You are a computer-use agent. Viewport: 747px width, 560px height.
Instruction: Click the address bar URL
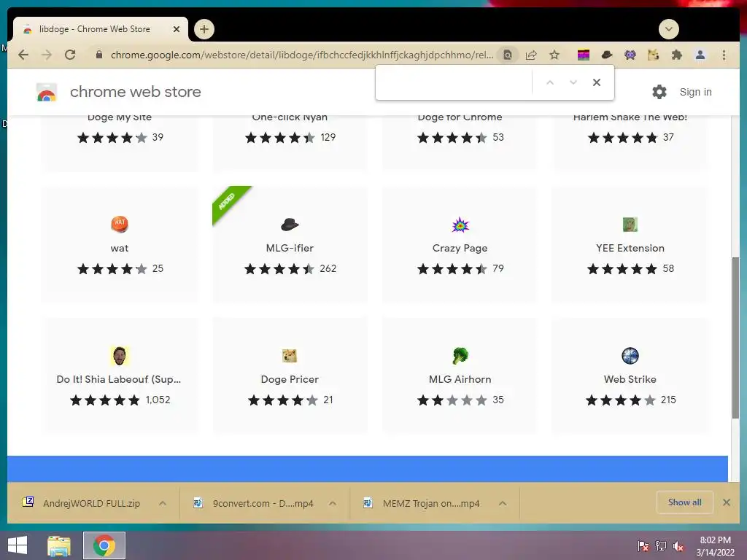[x=302, y=55]
